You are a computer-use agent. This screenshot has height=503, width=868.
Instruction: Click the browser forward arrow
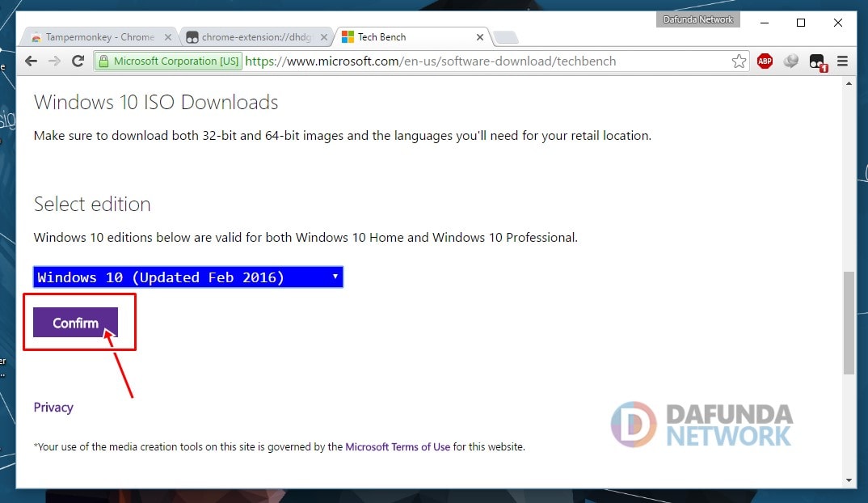54,61
